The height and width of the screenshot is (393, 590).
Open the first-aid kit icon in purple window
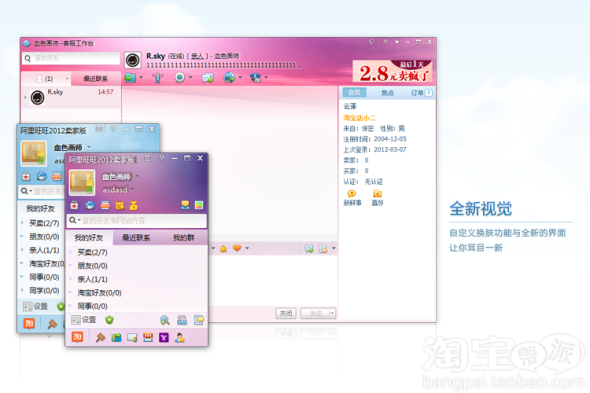(75, 205)
